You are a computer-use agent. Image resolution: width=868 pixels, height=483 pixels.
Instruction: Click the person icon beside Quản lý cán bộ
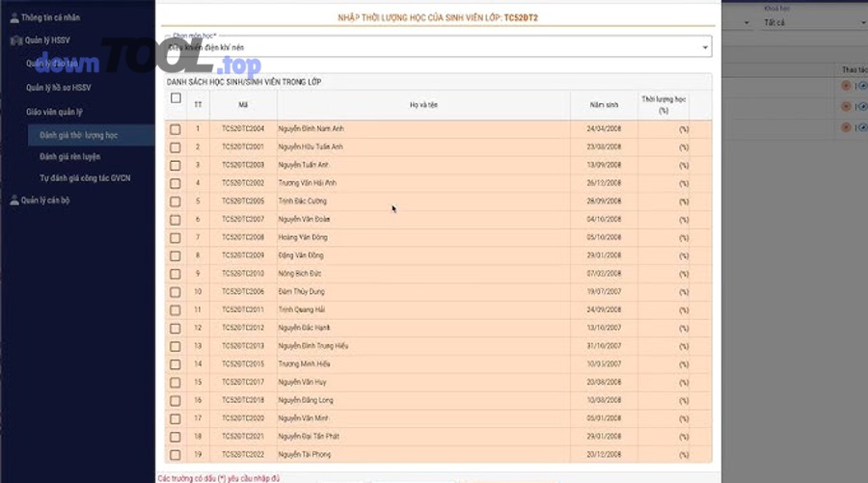tap(14, 201)
